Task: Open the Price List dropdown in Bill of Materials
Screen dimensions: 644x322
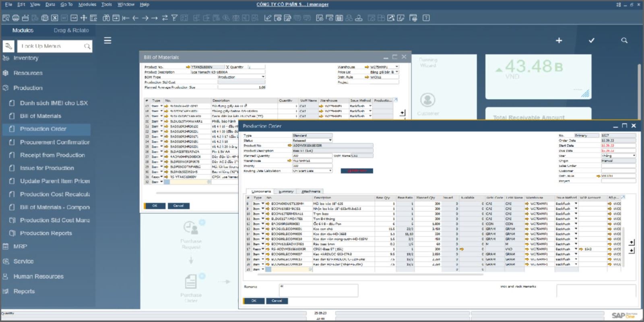Action: pos(397,72)
